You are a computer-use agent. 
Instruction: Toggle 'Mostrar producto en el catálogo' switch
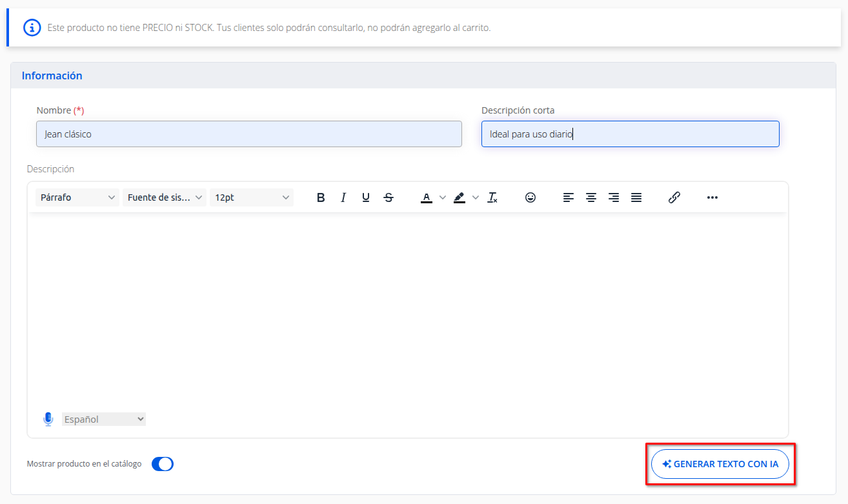click(163, 464)
